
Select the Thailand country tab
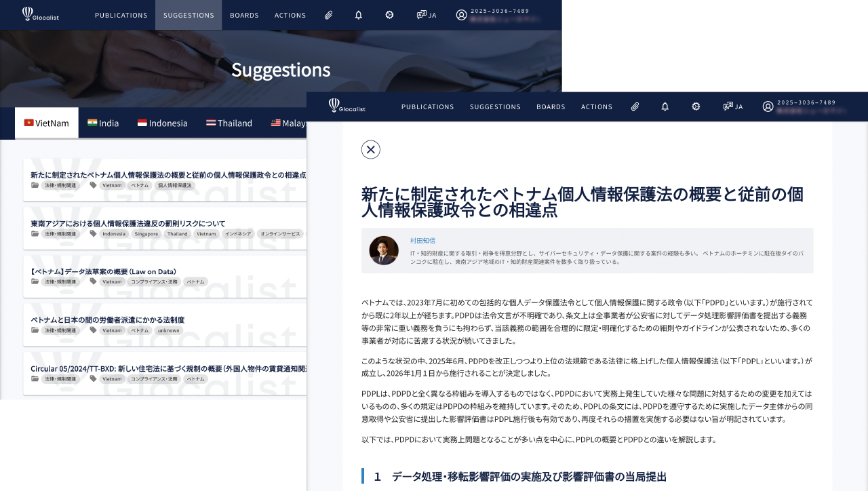pos(229,123)
